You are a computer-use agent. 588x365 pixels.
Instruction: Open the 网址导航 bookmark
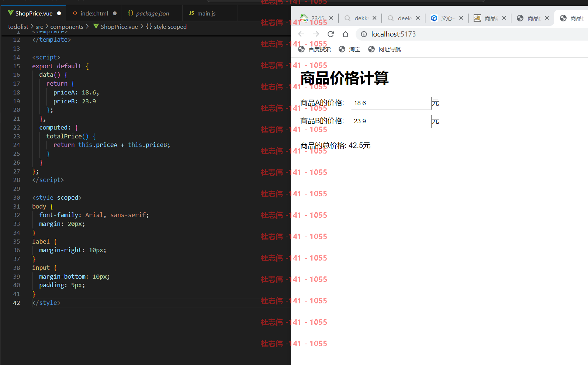click(384, 49)
